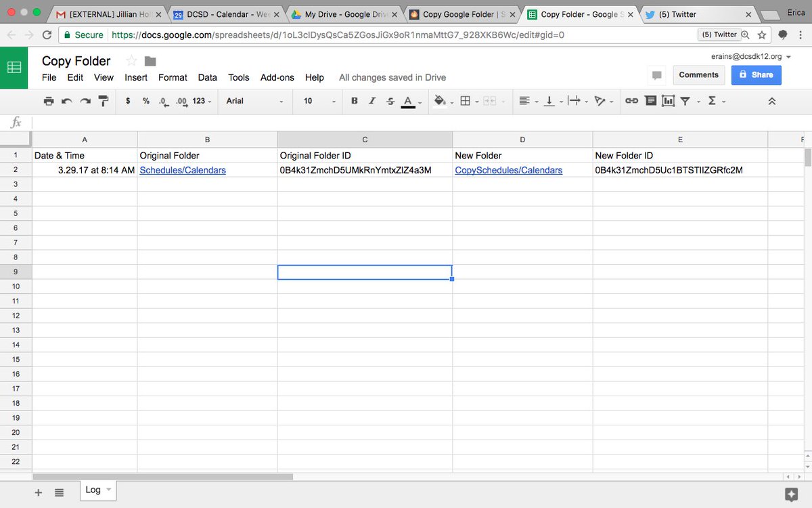
Task: Open the View menu
Action: pos(104,77)
